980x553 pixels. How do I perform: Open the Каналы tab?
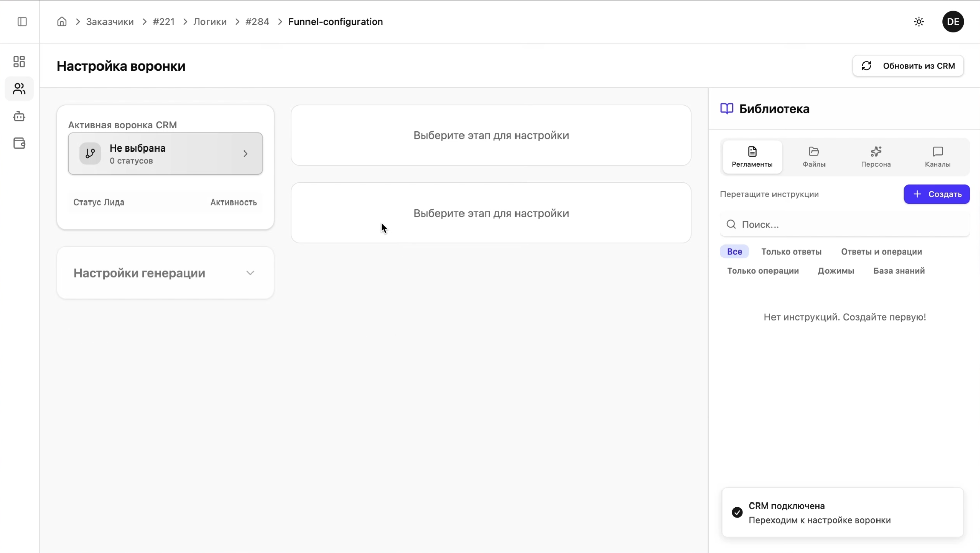(x=938, y=157)
